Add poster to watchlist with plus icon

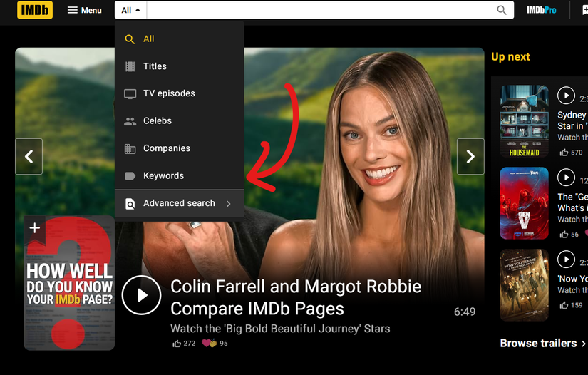pos(34,227)
